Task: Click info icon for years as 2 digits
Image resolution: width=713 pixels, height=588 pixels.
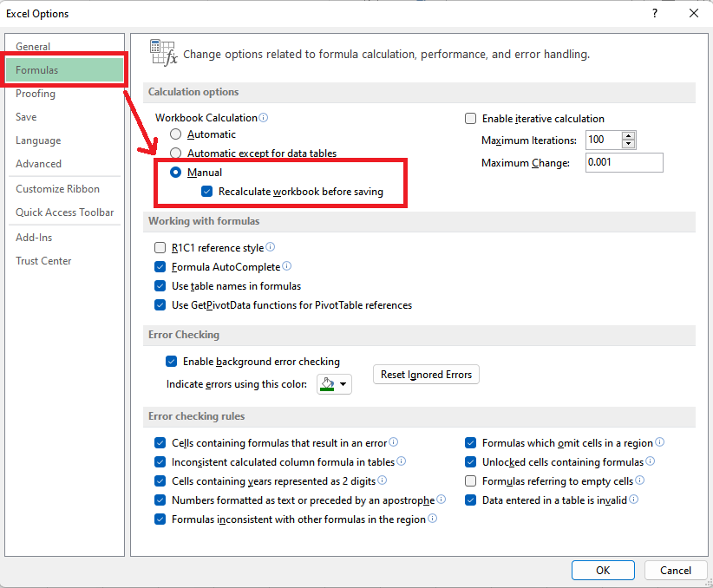Action: (382, 480)
